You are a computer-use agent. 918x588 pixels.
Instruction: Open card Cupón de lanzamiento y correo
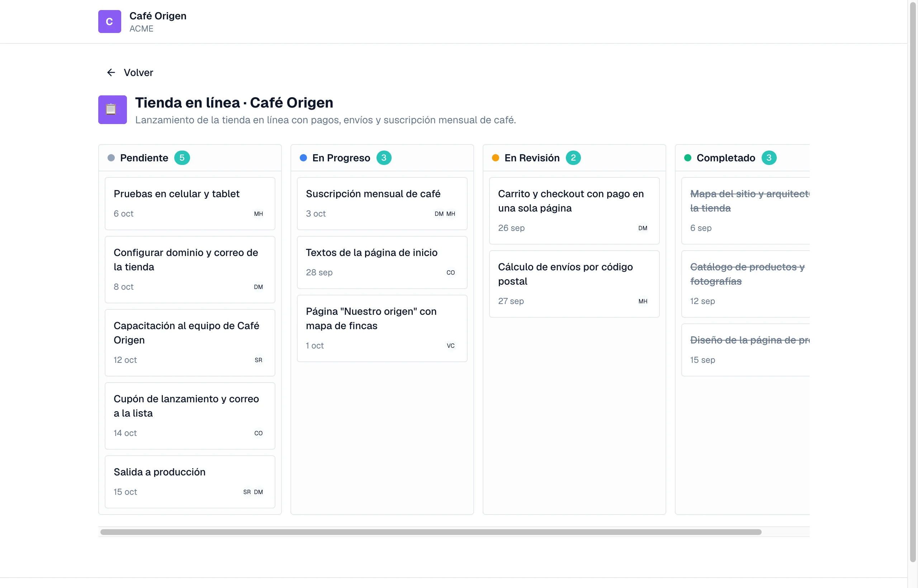[190, 416]
